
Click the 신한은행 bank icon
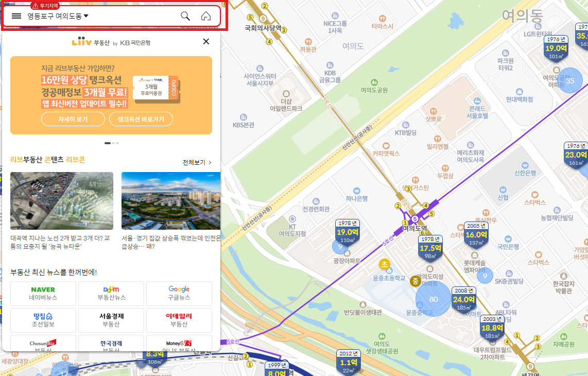525,165
